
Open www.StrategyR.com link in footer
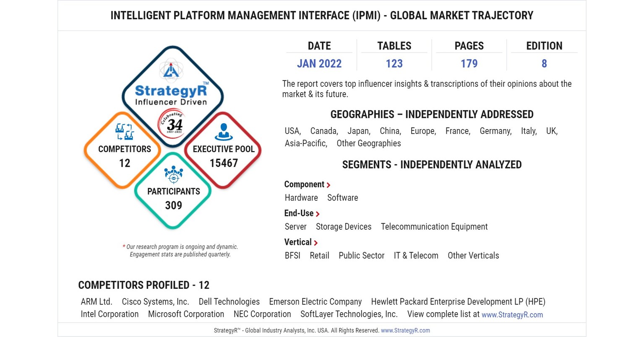tap(405, 330)
